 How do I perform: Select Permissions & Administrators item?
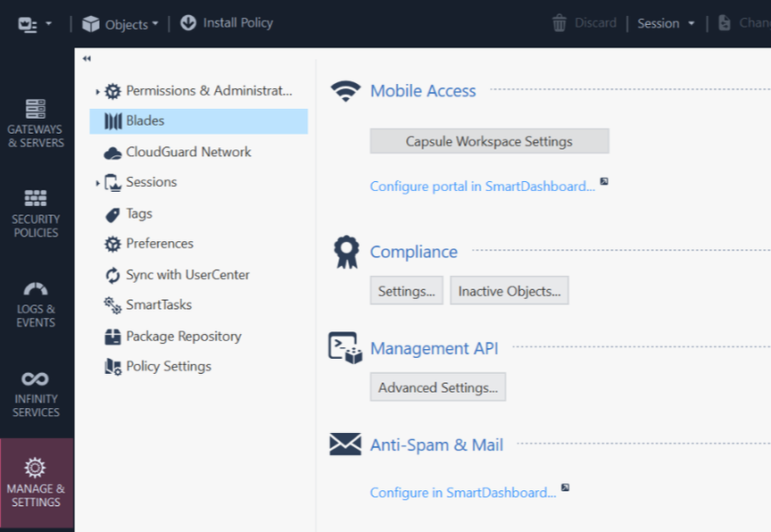209,91
